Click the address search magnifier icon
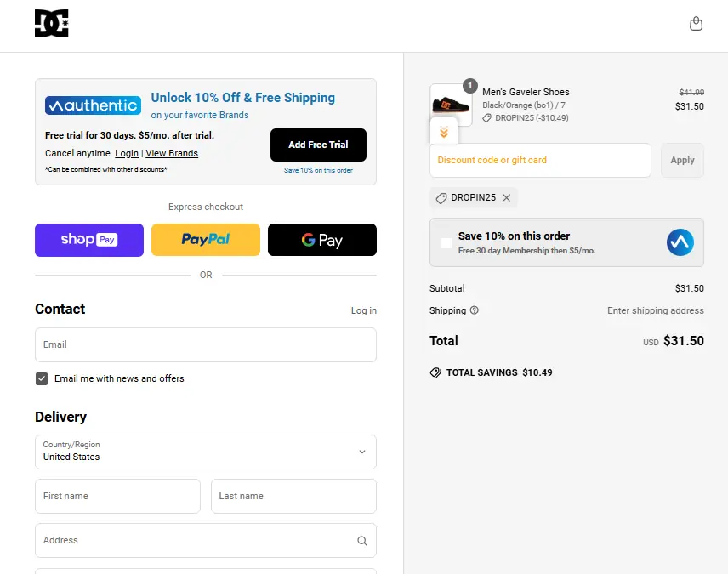The height and width of the screenshot is (574, 728). (x=362, y=541)
